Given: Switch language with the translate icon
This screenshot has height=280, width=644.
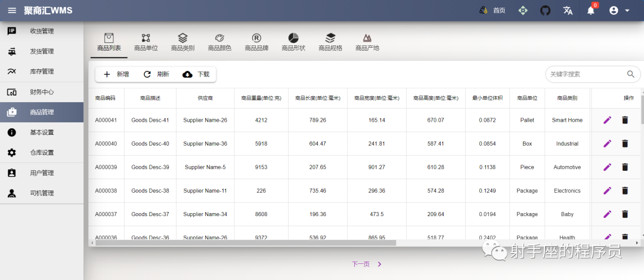Looking at the screenshot, I should point(568,11).
